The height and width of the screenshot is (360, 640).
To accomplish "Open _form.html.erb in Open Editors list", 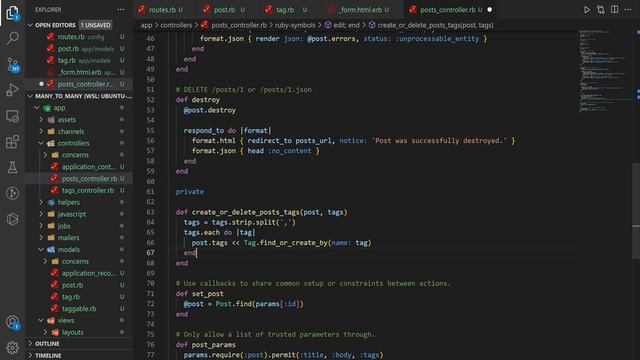I will (79, 72).
